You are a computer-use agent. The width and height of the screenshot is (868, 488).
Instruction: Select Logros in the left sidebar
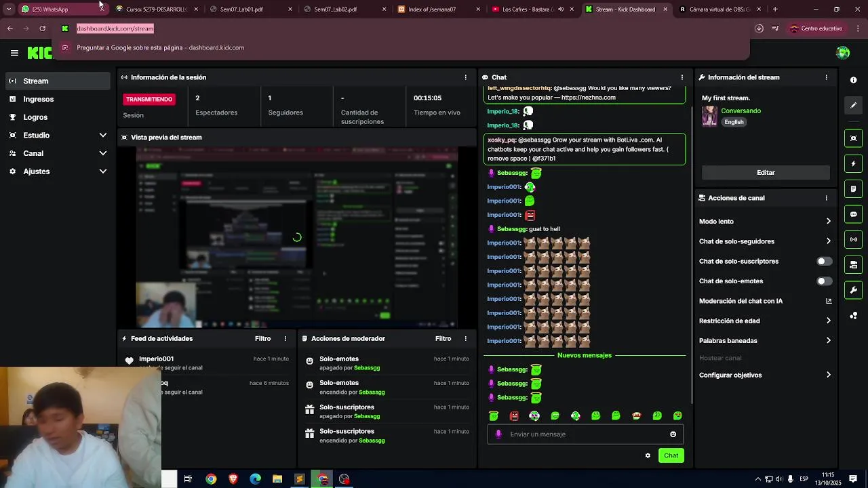click(58, 117)
